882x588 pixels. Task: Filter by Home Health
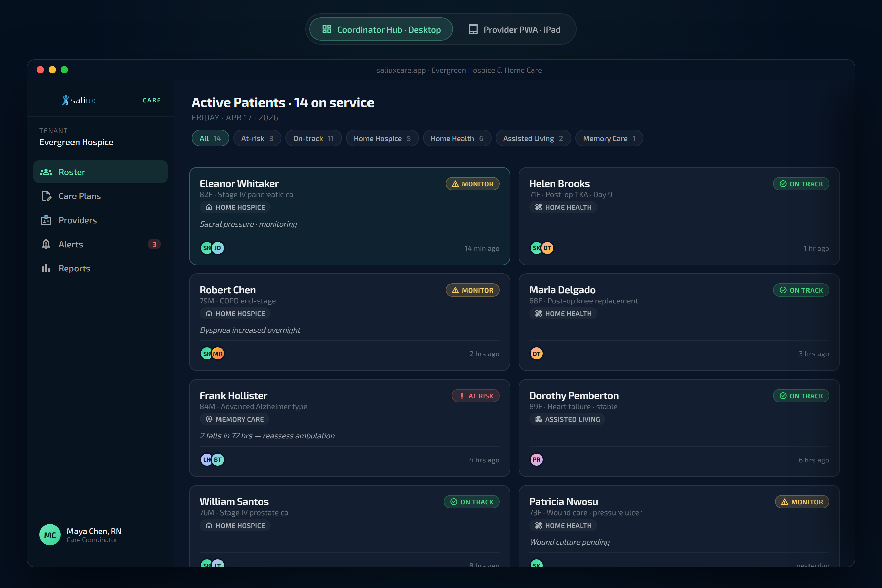pyautogui.click(x=457, y=138)
